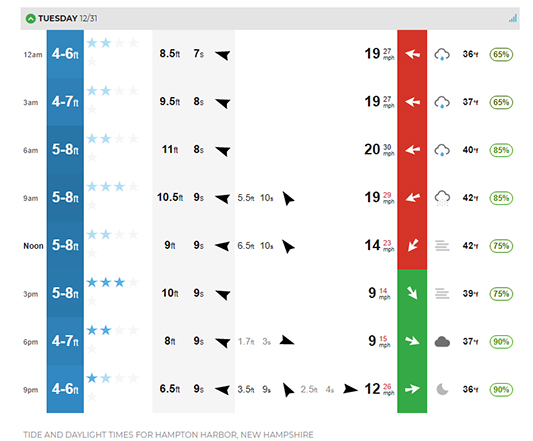Click the Hampton Harbor tide times heading
Viewport: 533px width, 441px height.
coord(168,435)
